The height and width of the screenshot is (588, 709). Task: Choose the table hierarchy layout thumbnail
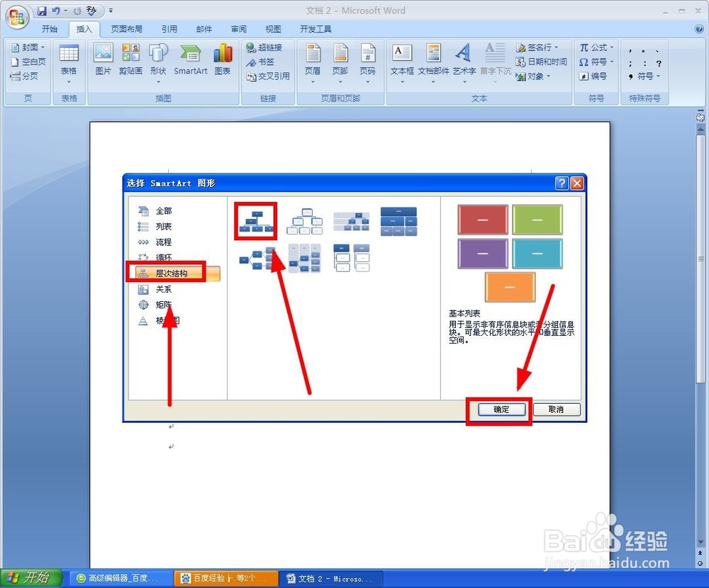(398, 221)
